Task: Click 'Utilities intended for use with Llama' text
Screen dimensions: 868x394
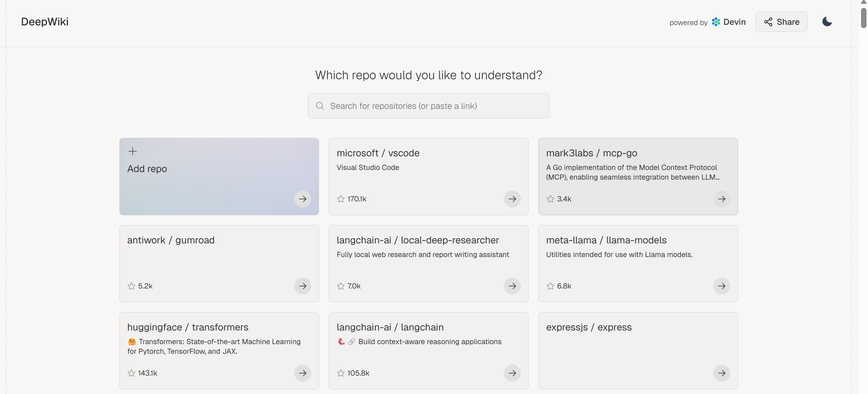Action: [x=619, y=254]
